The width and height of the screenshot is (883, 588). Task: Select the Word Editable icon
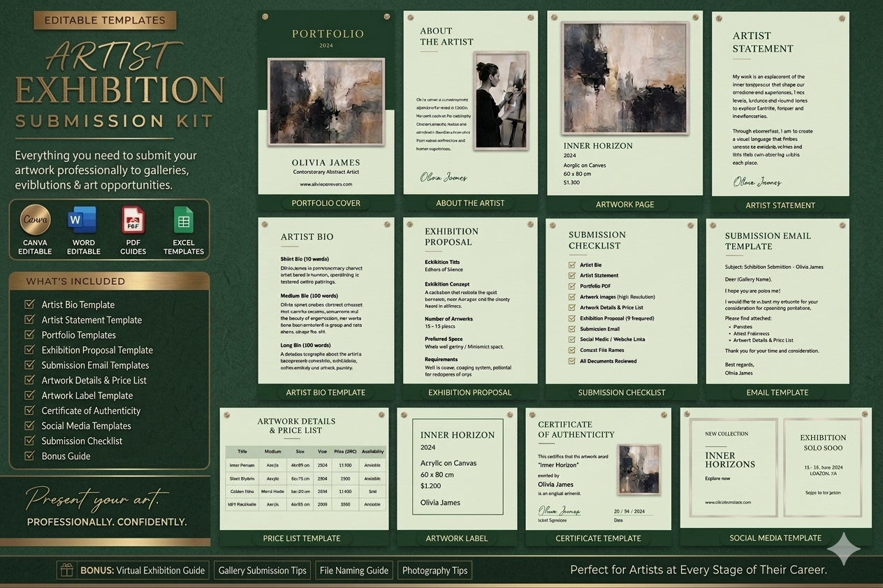pos(84,221)
